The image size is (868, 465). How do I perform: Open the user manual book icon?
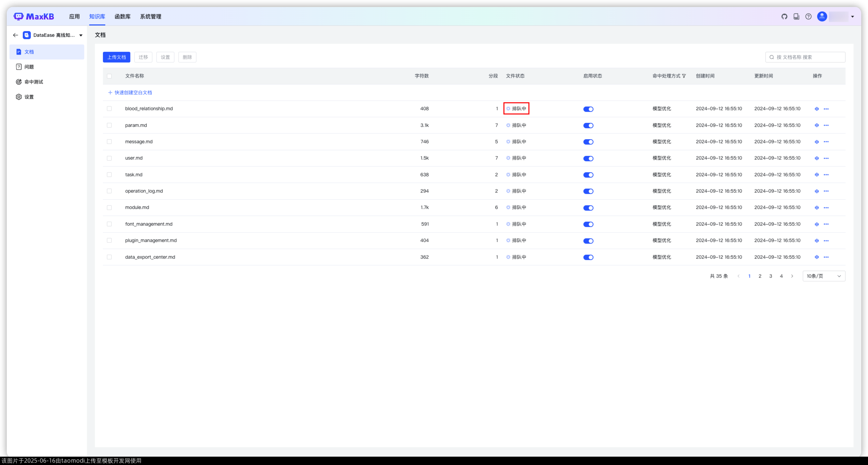(x=796, y=16)
